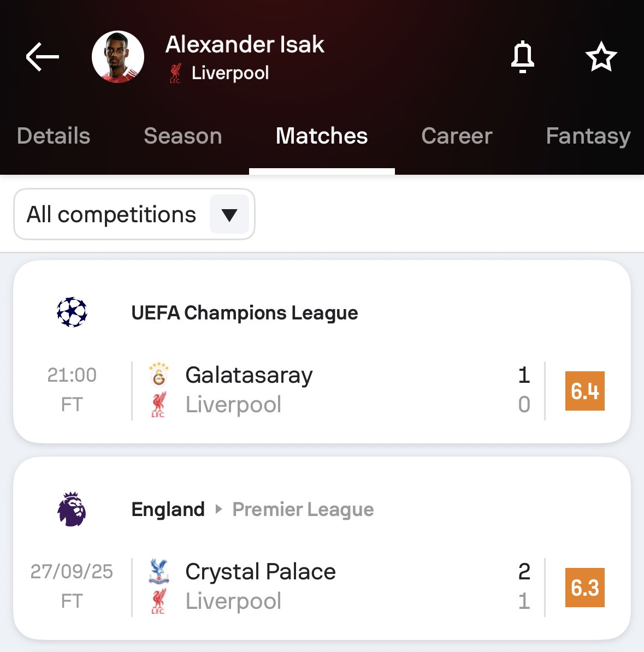Switch to the Details tab

pyautogui.click(x=54, y=136)
